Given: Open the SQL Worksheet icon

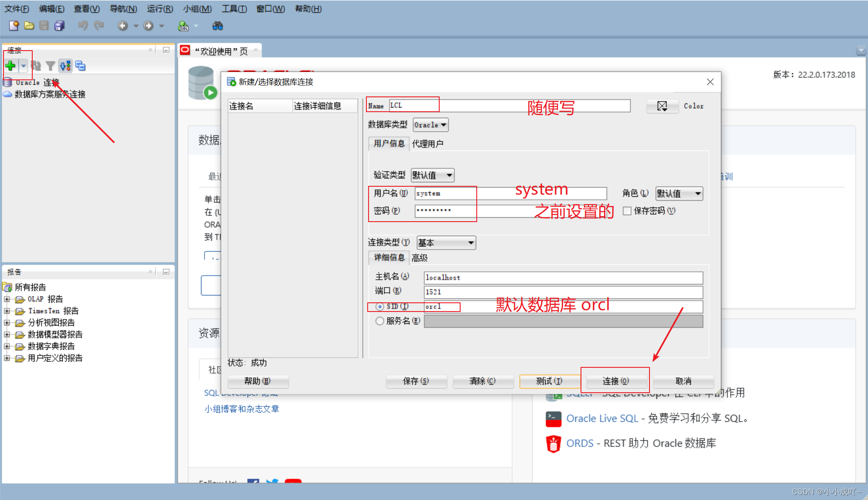Looking at the screenshot, I should click(183, 26).
